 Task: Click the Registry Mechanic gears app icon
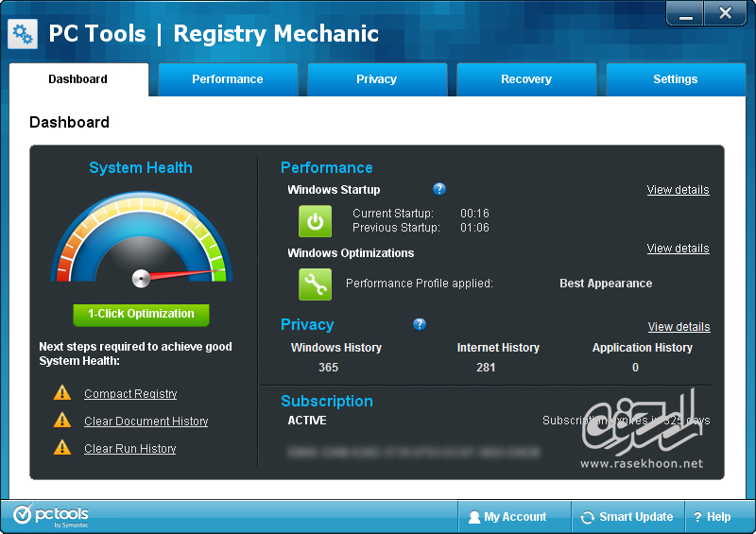coord(23,34)
